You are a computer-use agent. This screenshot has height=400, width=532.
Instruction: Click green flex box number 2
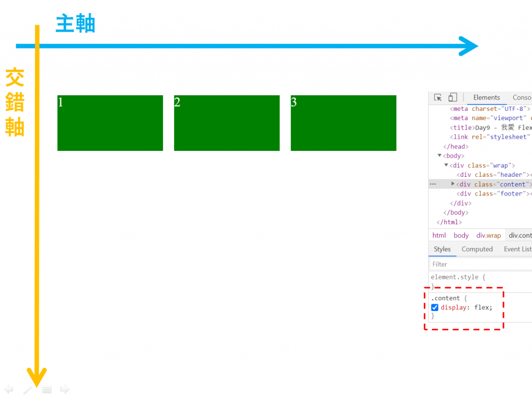pos(227,123)
